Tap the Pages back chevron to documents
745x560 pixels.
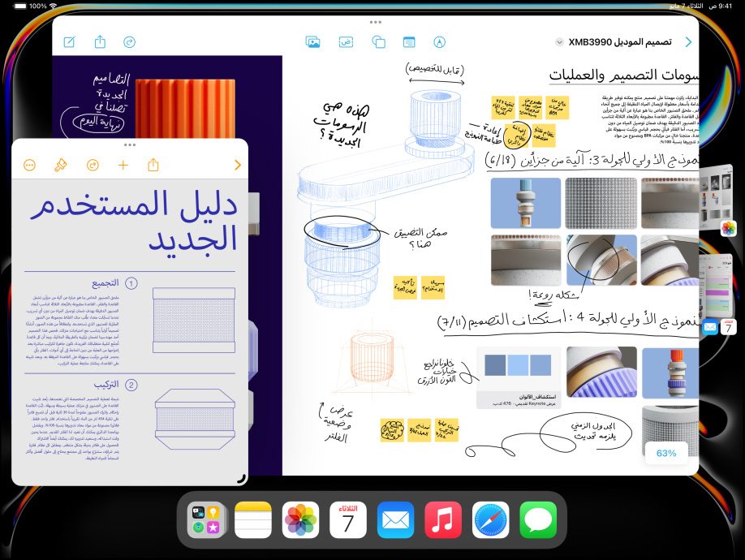coord(237,165)
